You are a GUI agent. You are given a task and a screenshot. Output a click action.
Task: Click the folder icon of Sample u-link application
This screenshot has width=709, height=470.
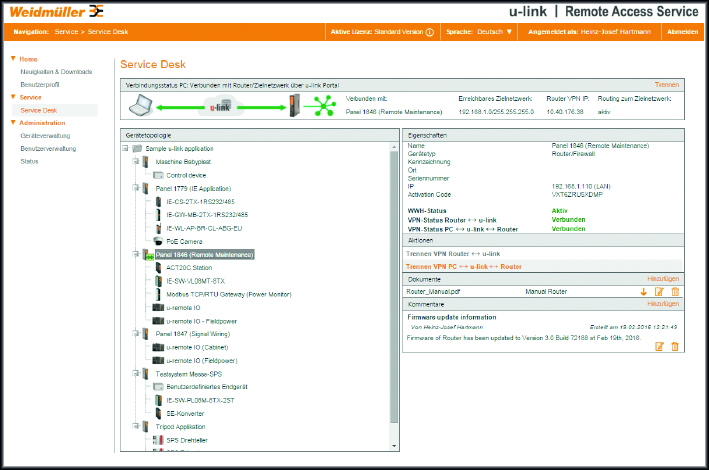point(137,148)
